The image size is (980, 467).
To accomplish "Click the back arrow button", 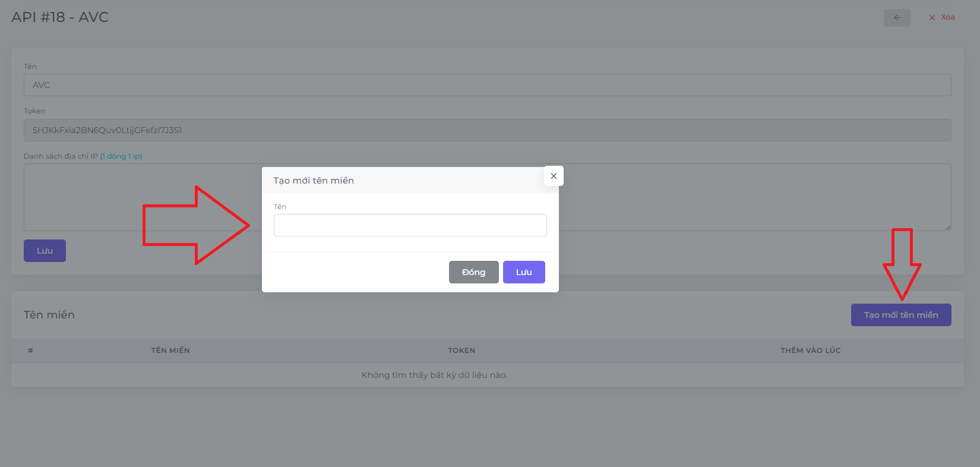I will pyautogui.click(x=896, y=18).
